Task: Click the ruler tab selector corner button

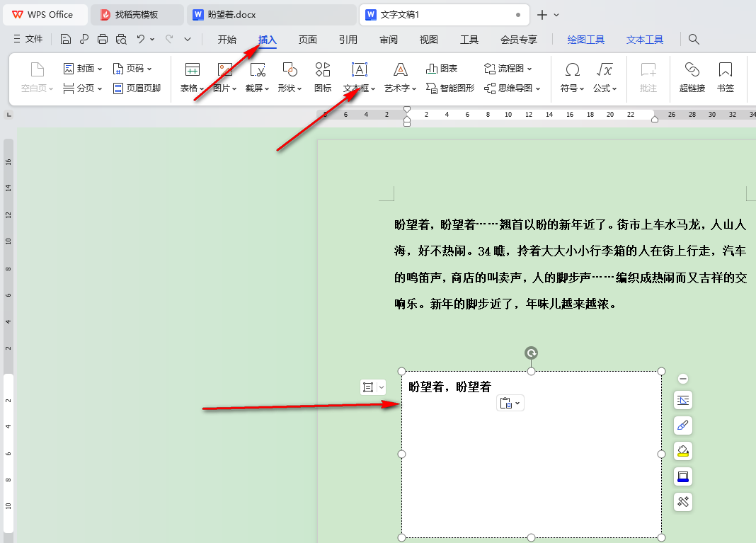Action: (x=8, y=115)
